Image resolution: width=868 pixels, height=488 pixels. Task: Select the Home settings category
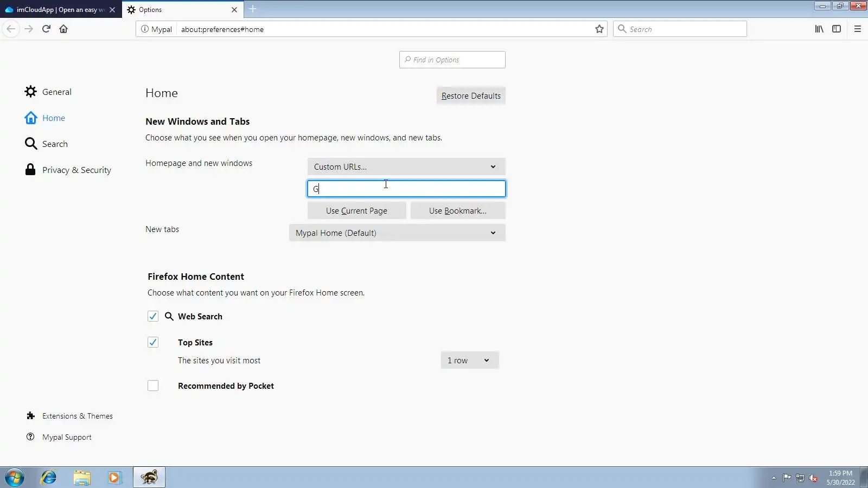click(45, 118)
